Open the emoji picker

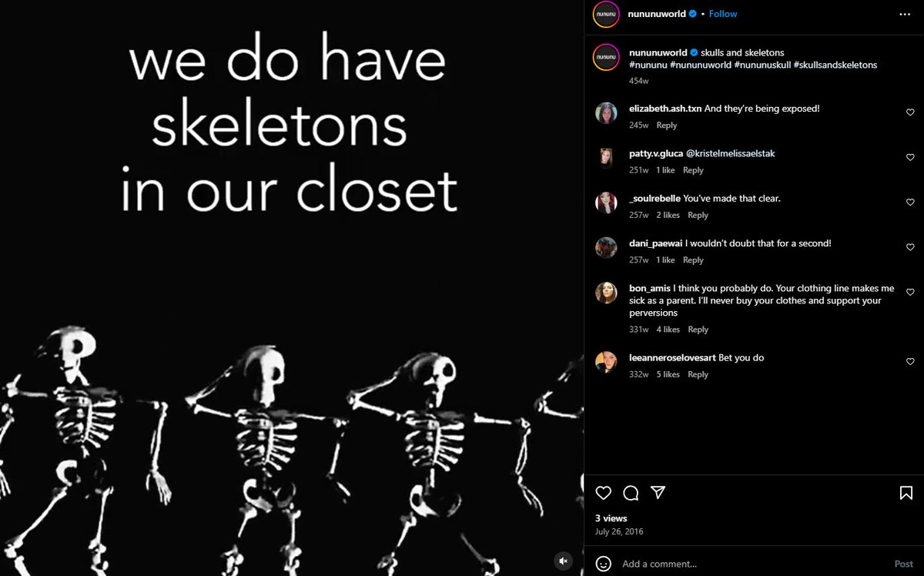click(604, 564)
